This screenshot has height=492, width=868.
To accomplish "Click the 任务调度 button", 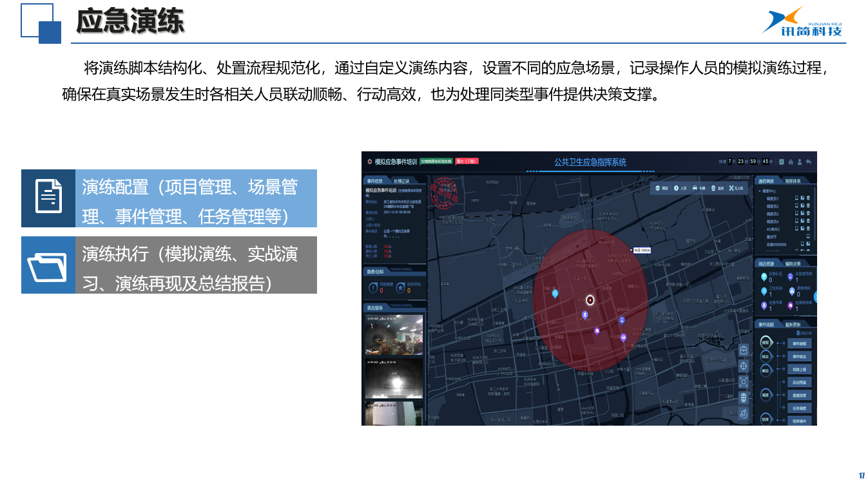I will click(800, 408).
